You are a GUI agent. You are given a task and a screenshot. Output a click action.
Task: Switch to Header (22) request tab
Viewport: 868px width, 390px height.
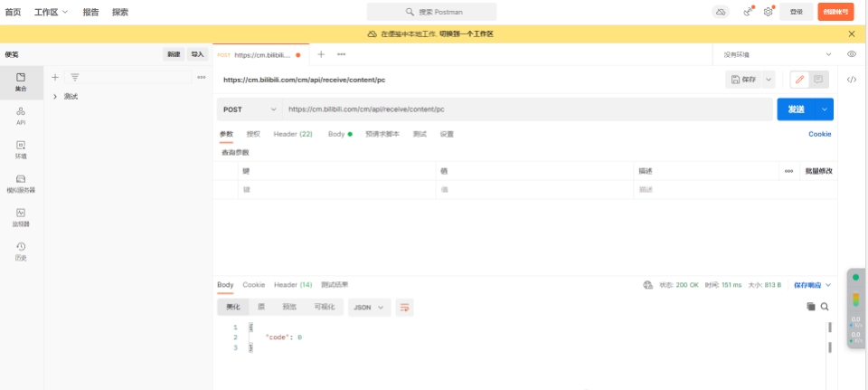293,134
